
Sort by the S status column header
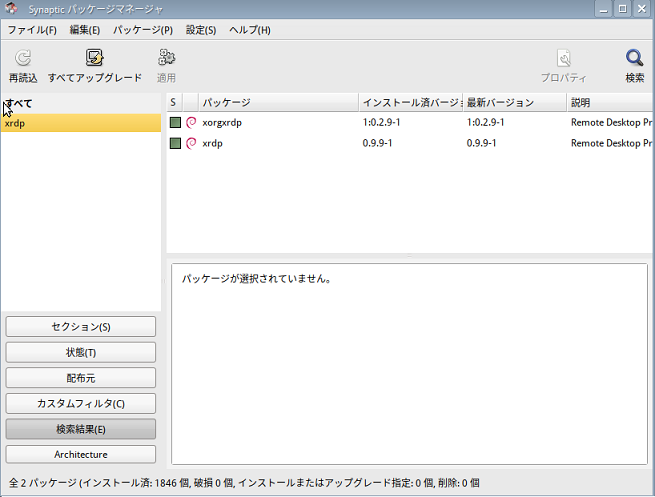[175, 102]
